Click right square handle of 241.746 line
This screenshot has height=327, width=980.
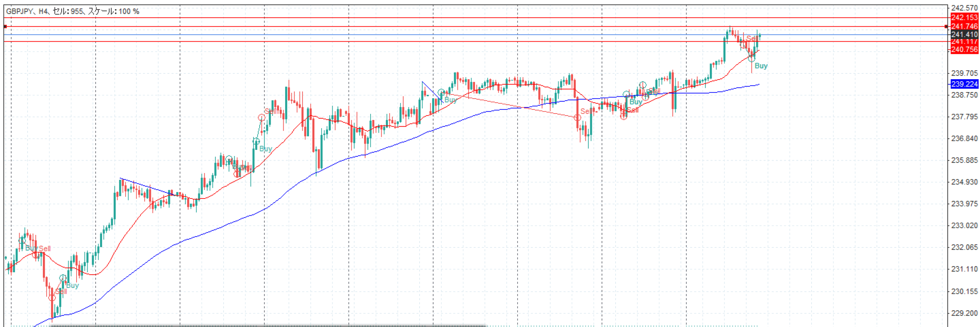coord(946,26)
